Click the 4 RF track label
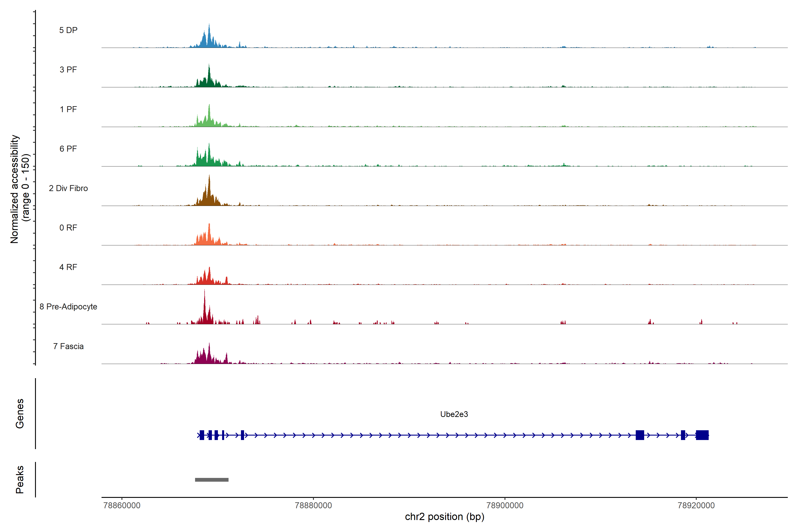The width and height of the screenshot is (798, 532). coord(68,267)
